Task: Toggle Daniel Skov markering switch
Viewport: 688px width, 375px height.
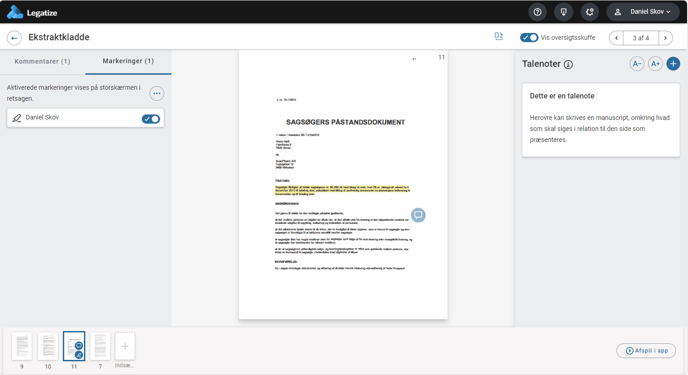Action: tap(150, 119)
